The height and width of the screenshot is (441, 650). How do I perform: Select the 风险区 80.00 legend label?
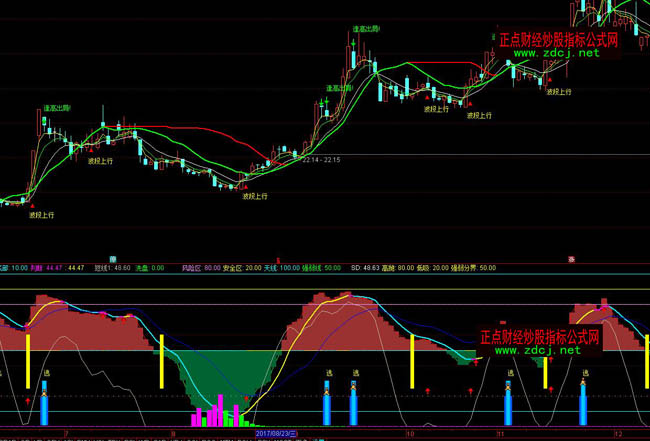tap(201, 268)
